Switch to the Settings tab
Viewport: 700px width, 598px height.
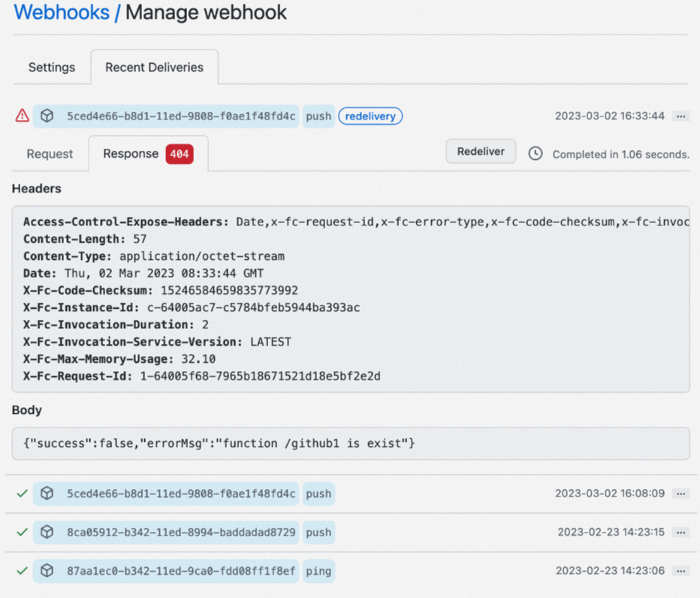coord(51,67)
